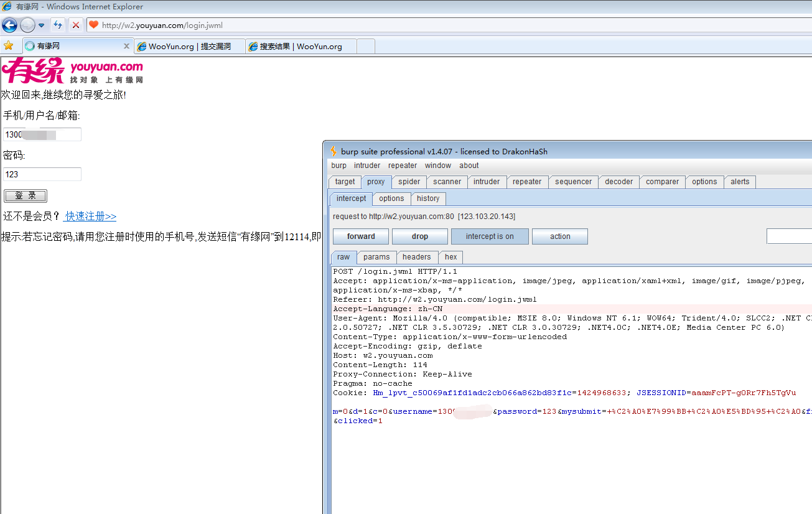Click the 手机/用户名/邮箱 input field

pyautogui.click(x=42, y=134)
